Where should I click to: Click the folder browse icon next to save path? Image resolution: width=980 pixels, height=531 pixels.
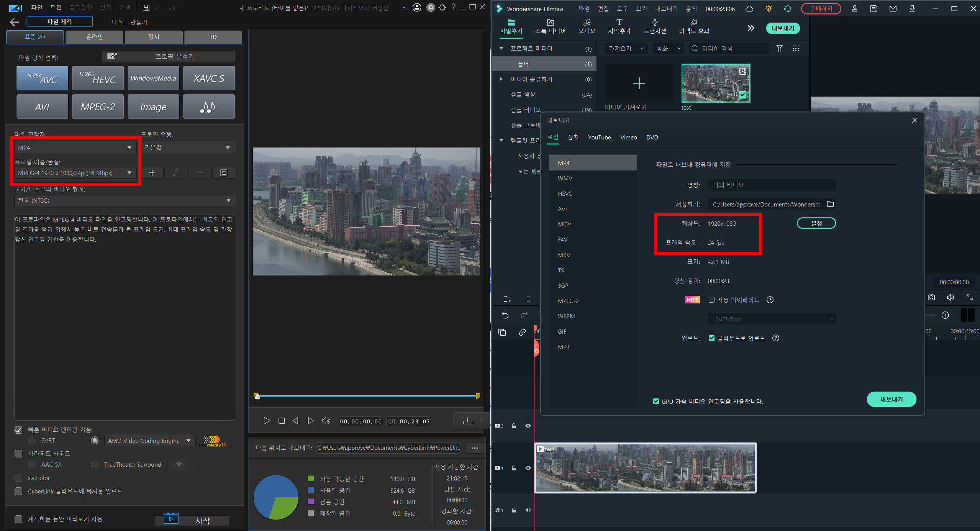click(830, 204)
